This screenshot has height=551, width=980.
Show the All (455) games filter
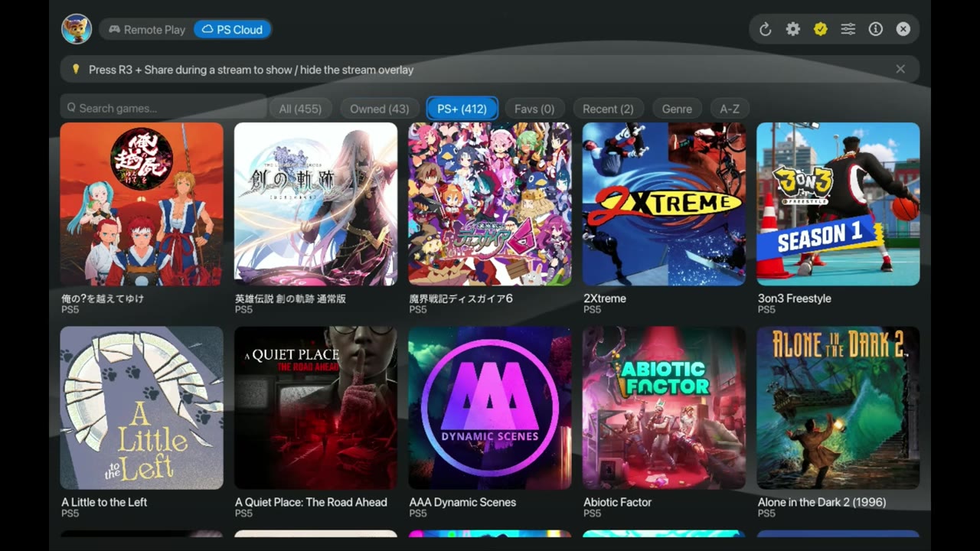click(x=300, y=109)
